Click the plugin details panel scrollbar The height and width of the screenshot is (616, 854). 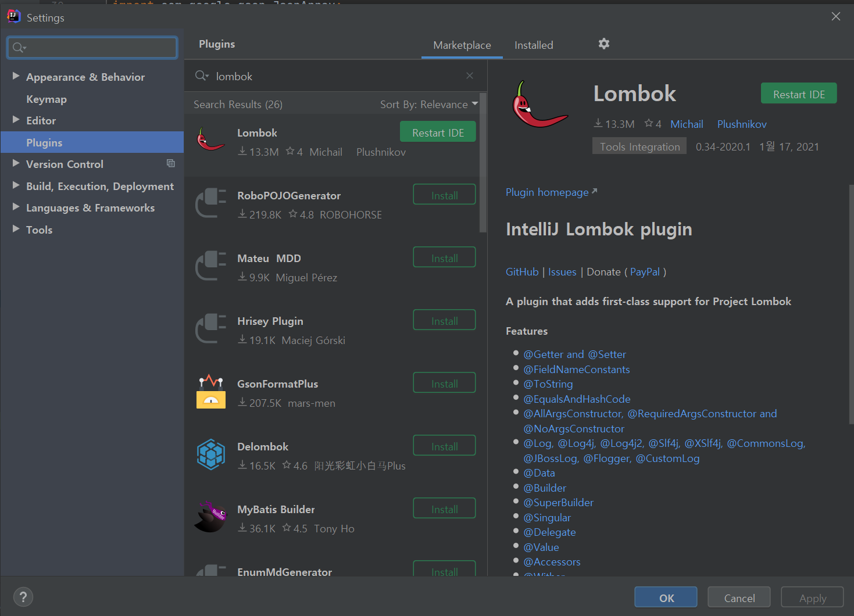(851, 304)
